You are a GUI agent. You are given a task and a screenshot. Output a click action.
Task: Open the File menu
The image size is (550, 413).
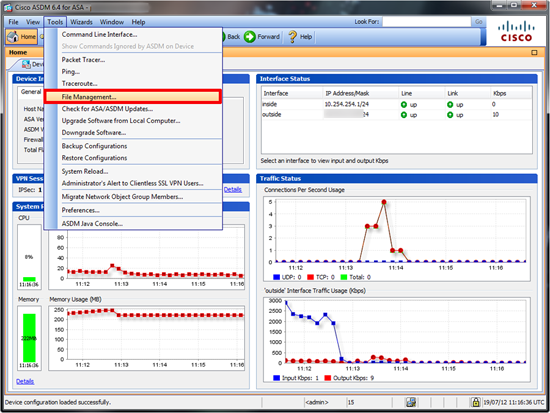13,22
